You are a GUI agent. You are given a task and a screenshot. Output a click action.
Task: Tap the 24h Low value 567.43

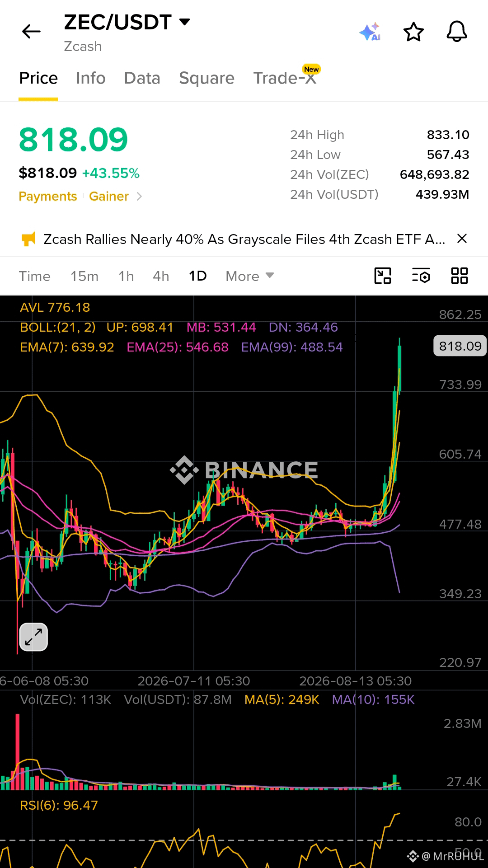pos(448,155)
